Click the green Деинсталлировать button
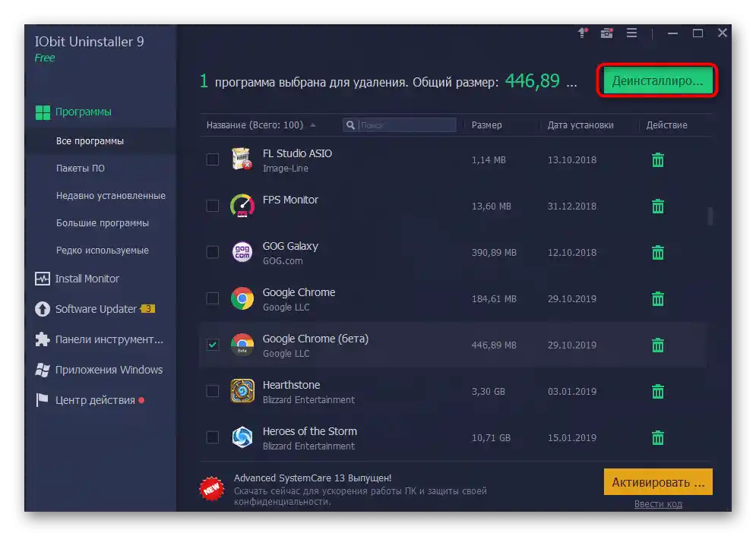This screenshot has width=756, height=536. coord(657,80)
